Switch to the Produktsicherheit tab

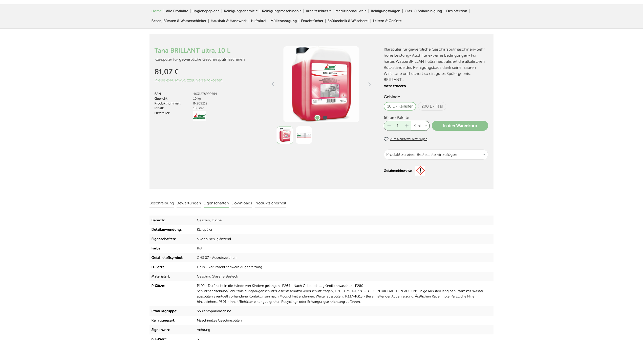pyautogui.click(x=270, y=203)
